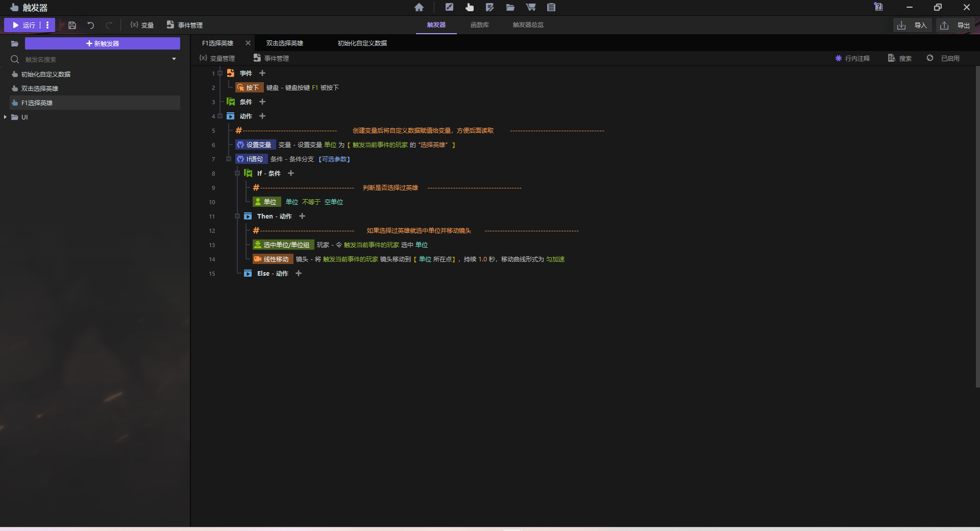Screen dimensions: 980x531
Task: Collapse the 事件 section on line 1
Action: click(220, 74)
